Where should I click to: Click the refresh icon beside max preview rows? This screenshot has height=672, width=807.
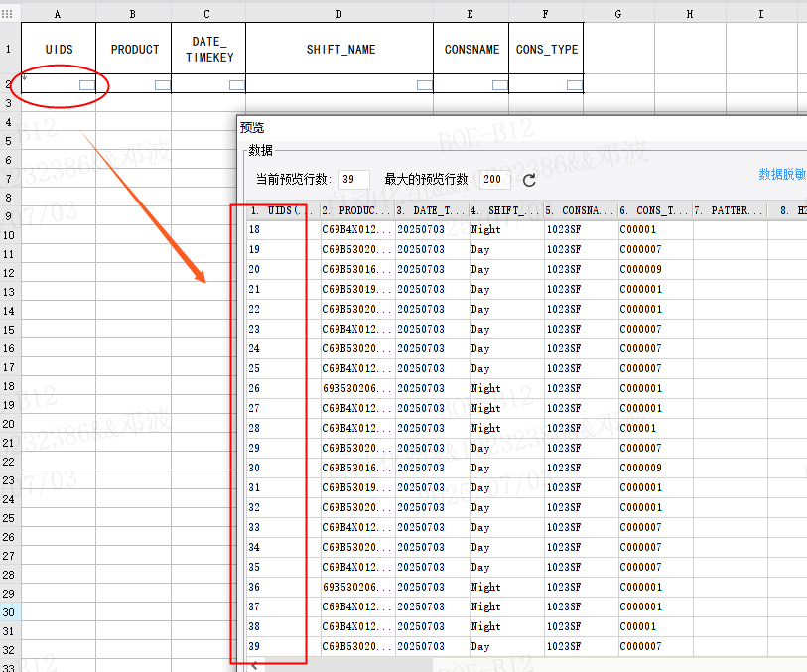pos(529,180)
